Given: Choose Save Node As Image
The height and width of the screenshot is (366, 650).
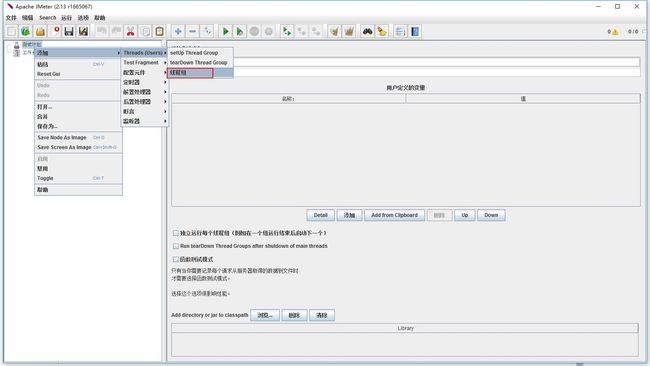Looking at the screenshot, I should tap(78, 137).
